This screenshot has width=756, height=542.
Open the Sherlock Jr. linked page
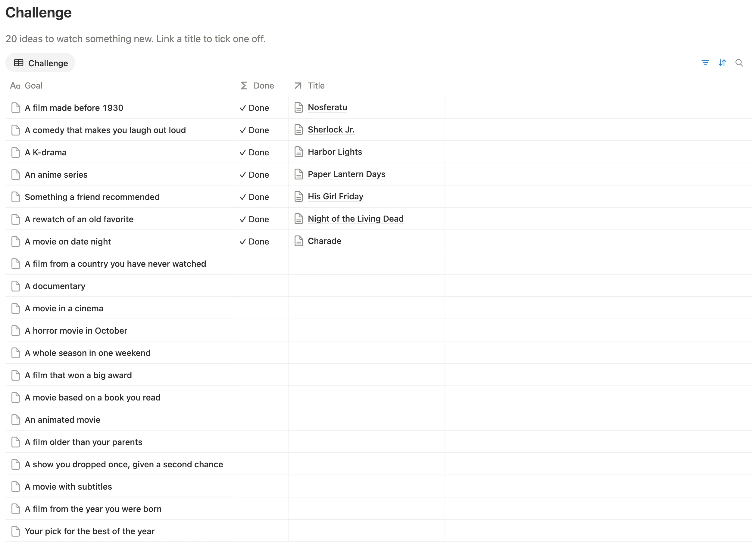coord(331,130)
